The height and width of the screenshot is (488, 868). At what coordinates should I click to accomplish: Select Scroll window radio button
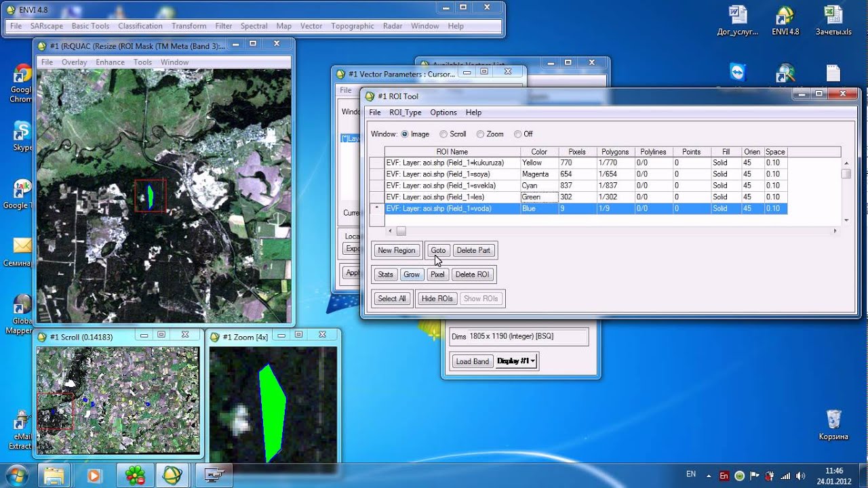pyautogui.click(x=443, y=134)
